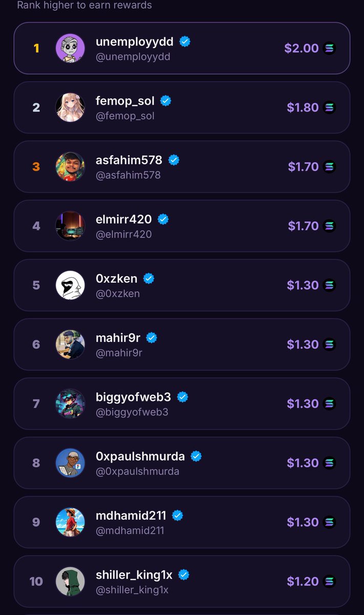Select the biggyofweb3 username
The image size is (364, 615).
(134, 397)
